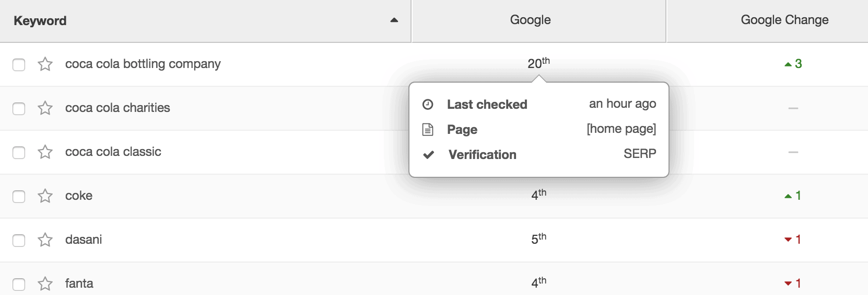Star the coca cola charities keyword
The width and height of the screenshot is (868, 295).
45,108
